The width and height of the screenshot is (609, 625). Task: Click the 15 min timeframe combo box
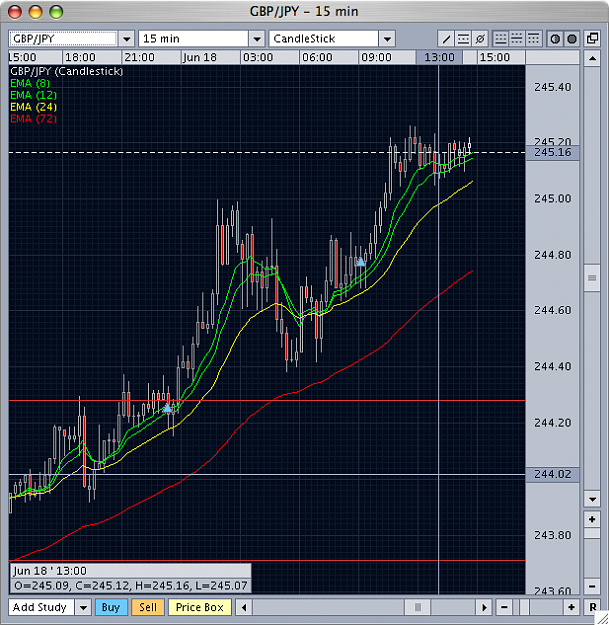pyautogui.click(x=194, y=39)
